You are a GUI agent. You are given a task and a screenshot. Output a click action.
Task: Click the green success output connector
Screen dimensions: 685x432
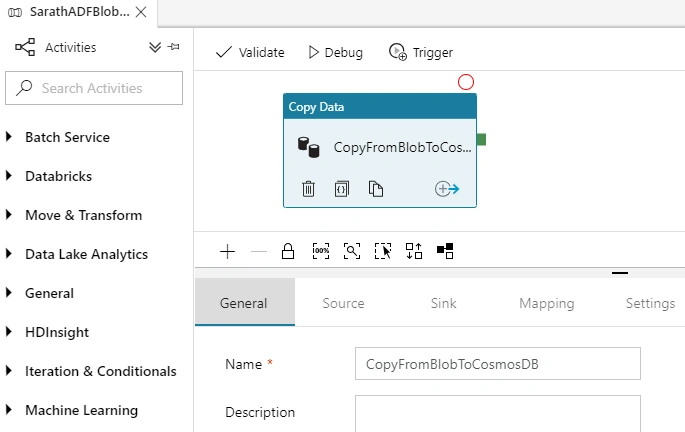pos(481,140)
